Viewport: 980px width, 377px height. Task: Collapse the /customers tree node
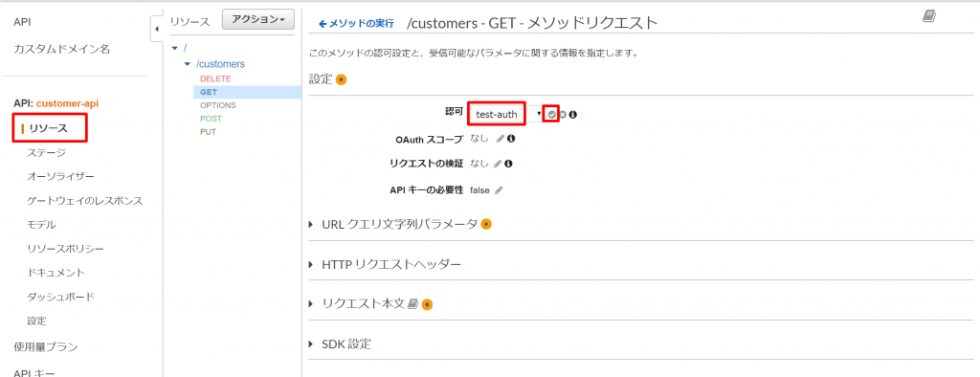(x=187, y=64)
